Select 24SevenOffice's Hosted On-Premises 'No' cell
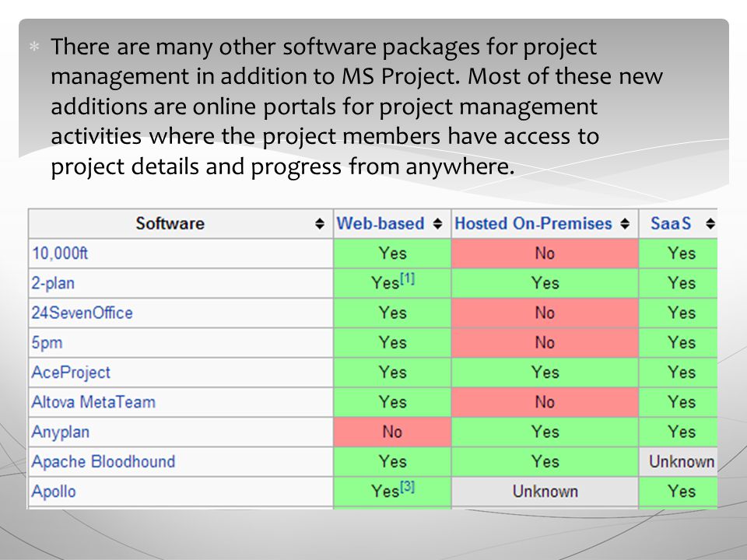Viewport: 747px width, 560px height. (x=545, y=313)
